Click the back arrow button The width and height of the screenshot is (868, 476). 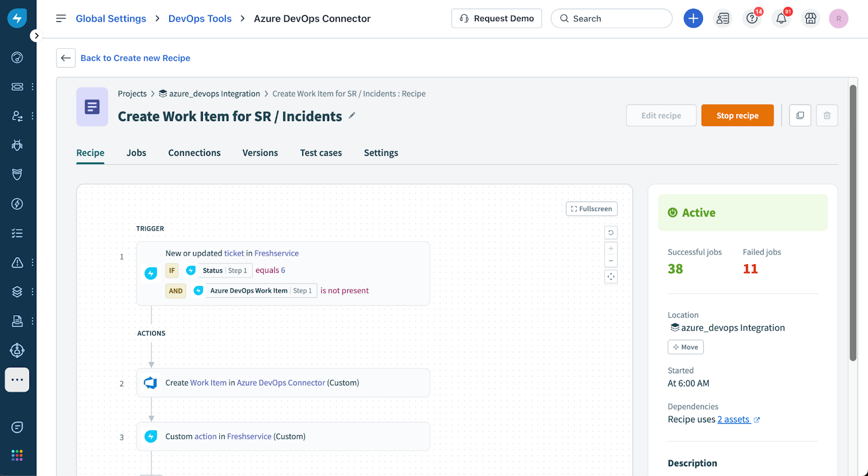coord(66,58)
